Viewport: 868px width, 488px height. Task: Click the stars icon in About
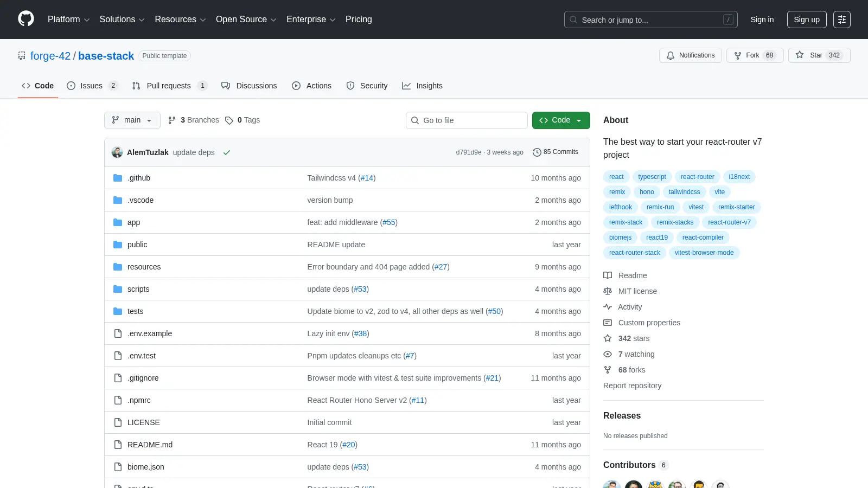click(x=608, y=338)
